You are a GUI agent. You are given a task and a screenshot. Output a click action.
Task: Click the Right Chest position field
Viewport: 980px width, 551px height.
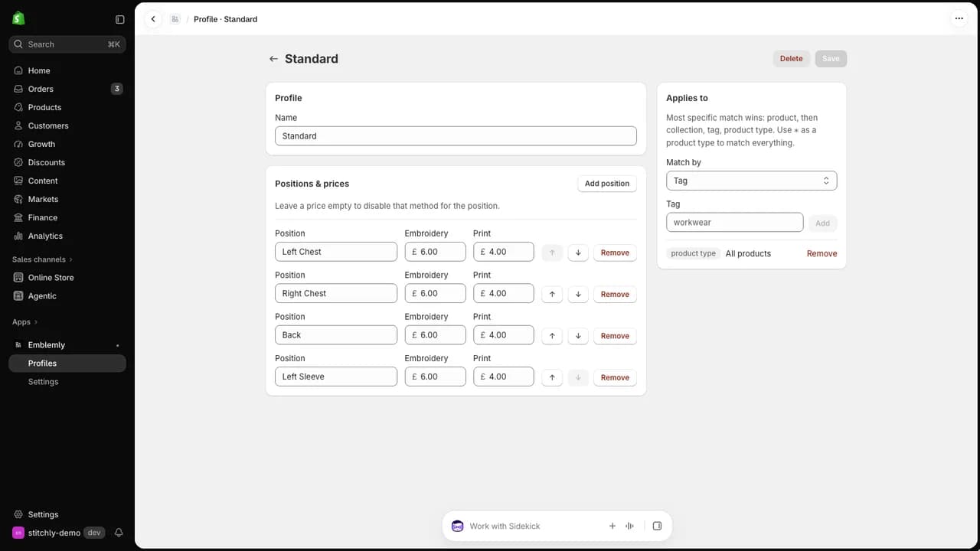tap(336, 293)
